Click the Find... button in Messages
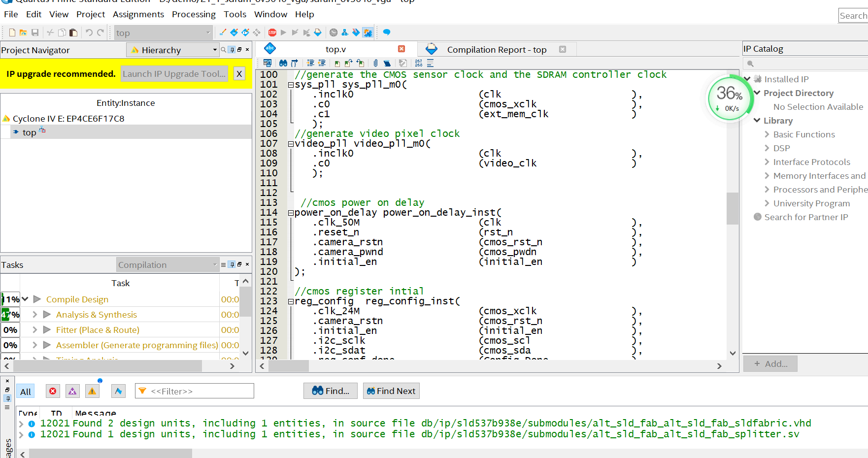This screenshot has height=458, width=868. tap(331, 391)
